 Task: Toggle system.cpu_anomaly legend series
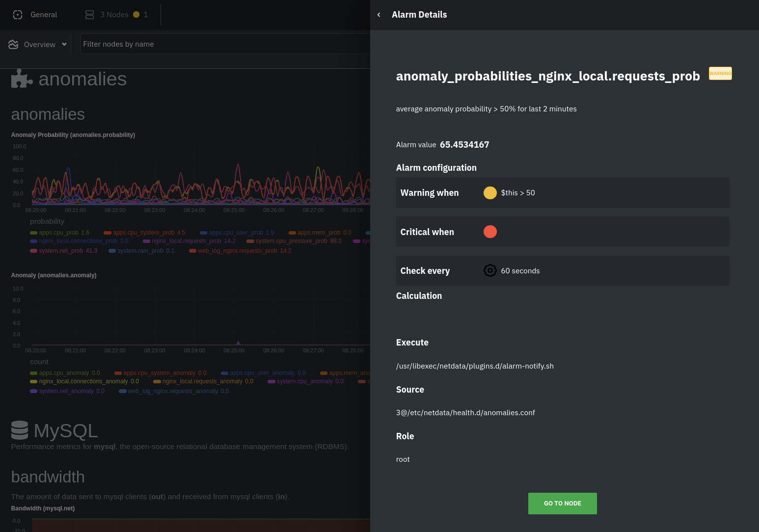(305, 381)
